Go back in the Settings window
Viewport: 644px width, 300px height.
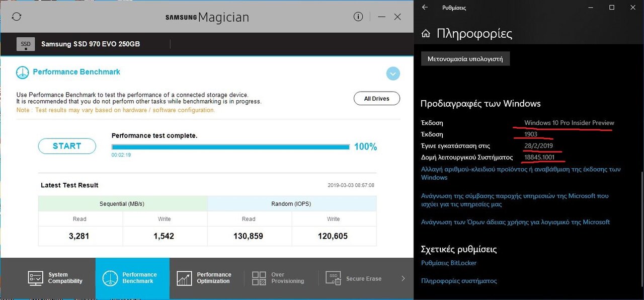coord(425,8)
